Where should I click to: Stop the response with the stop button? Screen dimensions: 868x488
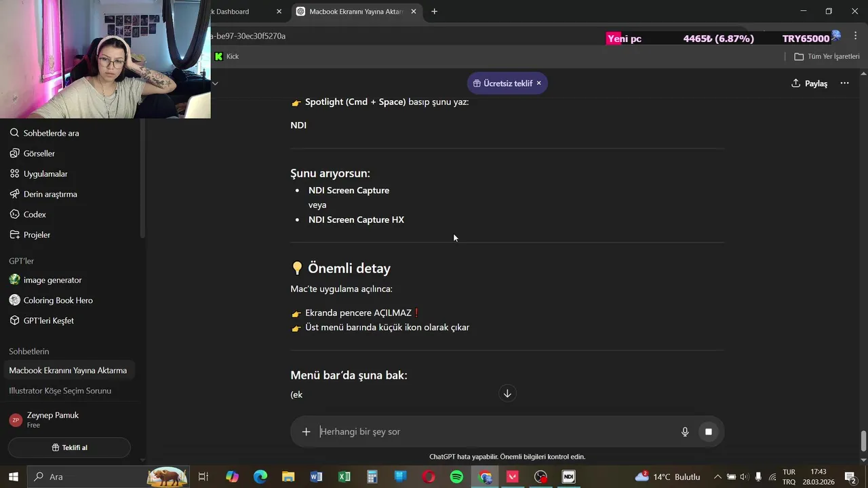(x=708, y=432)
